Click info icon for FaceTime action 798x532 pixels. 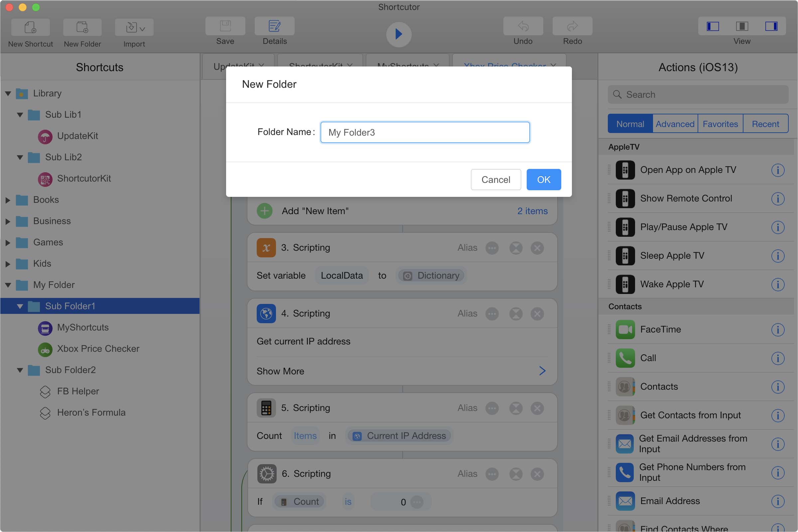point(777,330)
